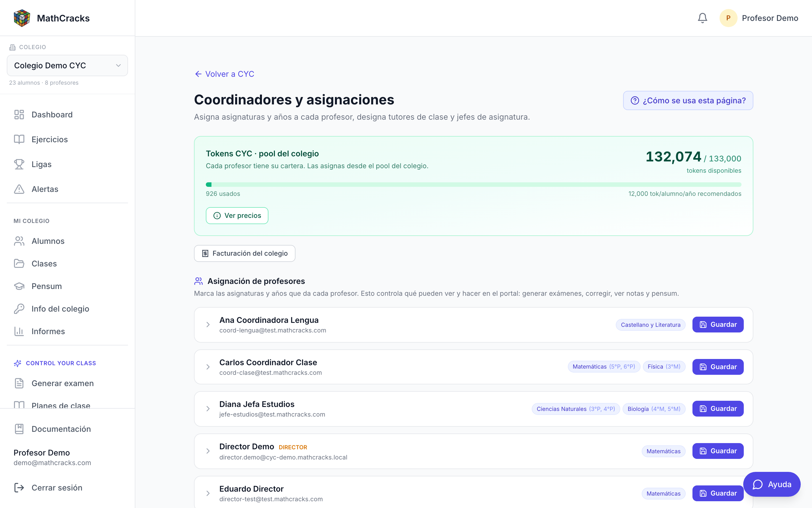Click the Física (3°M) tag
This screenshot has width=812, height=508.
[664, 367]
